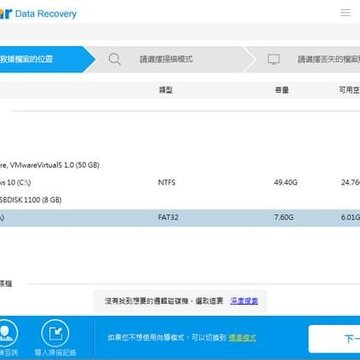This screenshot has width=360, height=360.
Task: Click the 下一步 next button
Action: coord(334,339)
